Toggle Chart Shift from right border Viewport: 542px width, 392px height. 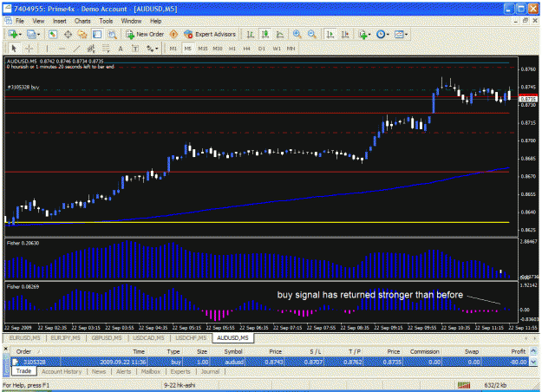coord(345,34)
